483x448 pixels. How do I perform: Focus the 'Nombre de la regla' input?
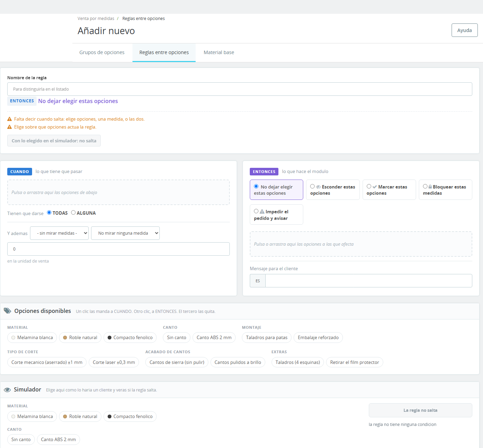(240, 89)
